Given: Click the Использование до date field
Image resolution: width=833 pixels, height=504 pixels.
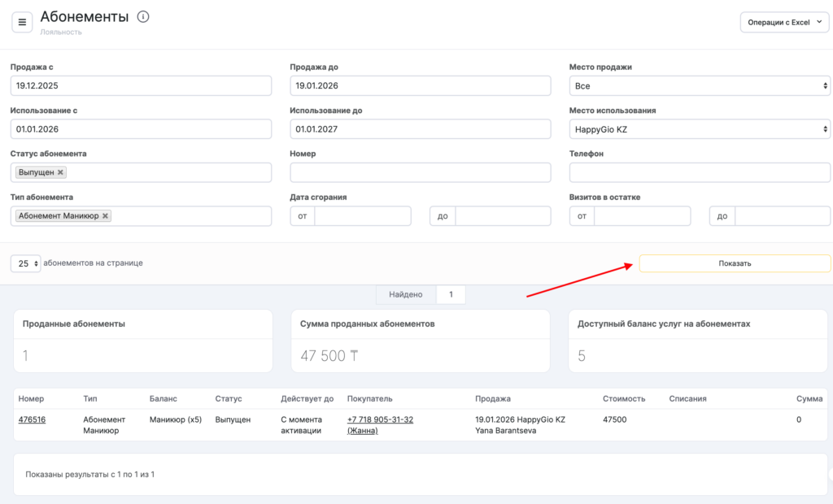Looking at the screenshot, I should tap(420, 128).
